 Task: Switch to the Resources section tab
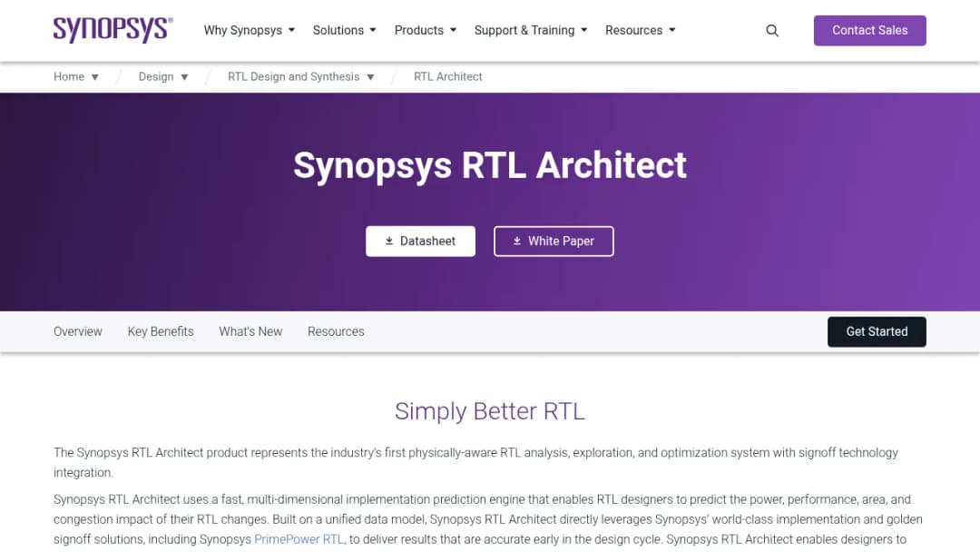336,332
